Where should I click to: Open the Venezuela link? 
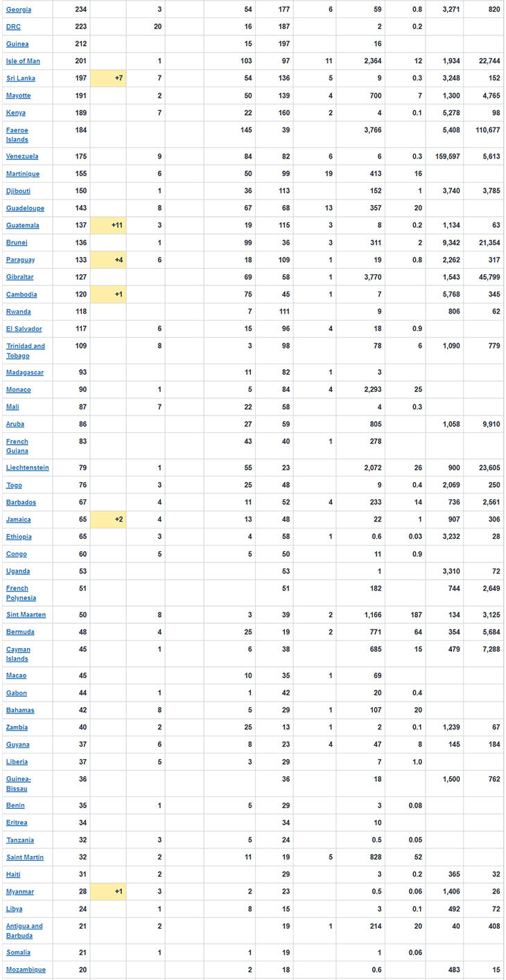click(22, 157)
